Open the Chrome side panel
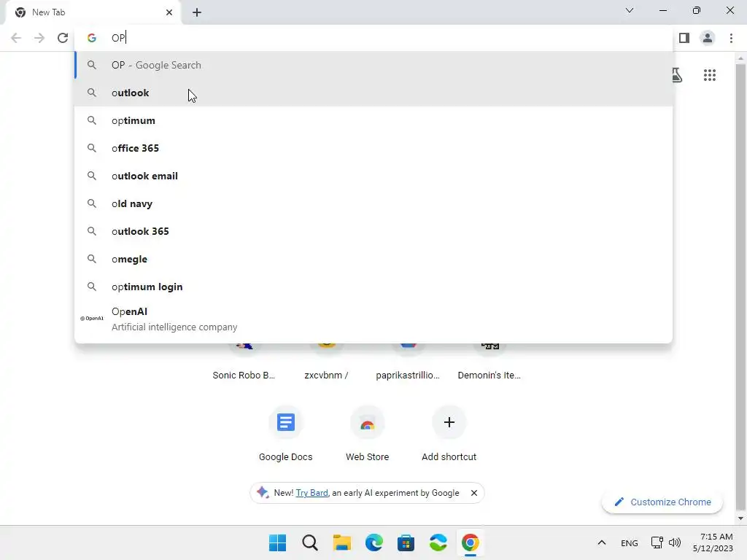Image resolution: width=747 pixels, height=560 pixels. 684,38
